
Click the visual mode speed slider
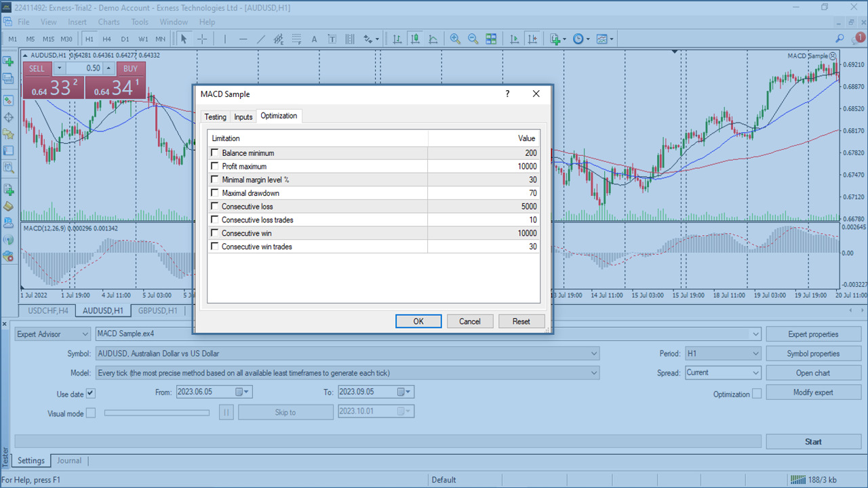point(157,412)
